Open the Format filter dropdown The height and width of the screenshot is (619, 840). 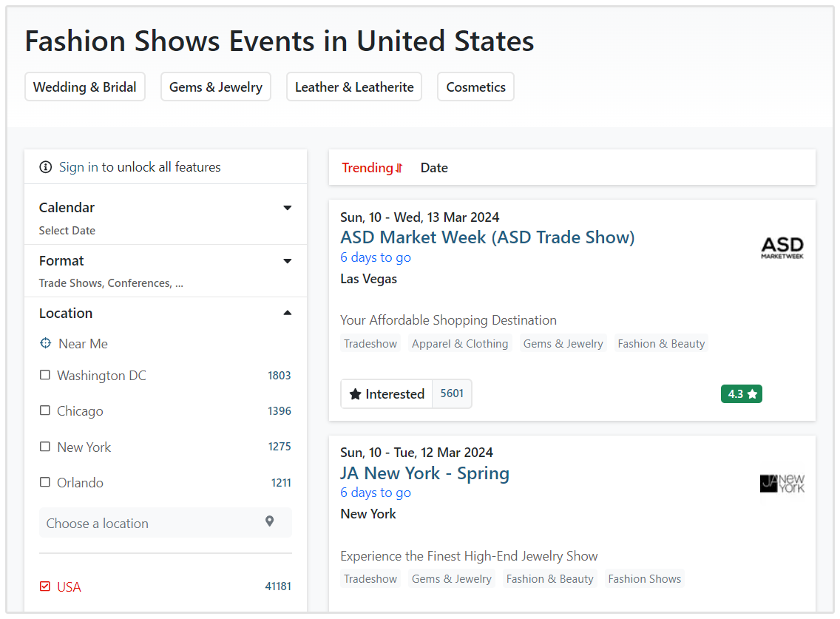point(288,261)
